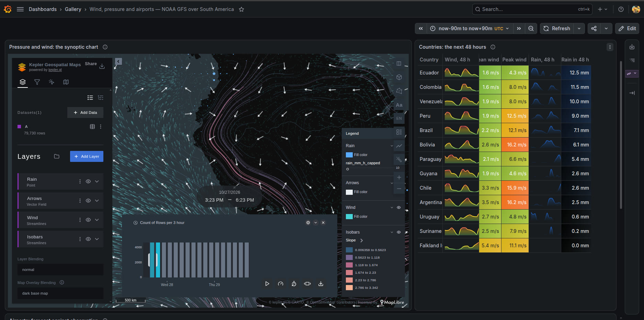Create a new layer group folder

pyautogui.click(x=57, y=156)
